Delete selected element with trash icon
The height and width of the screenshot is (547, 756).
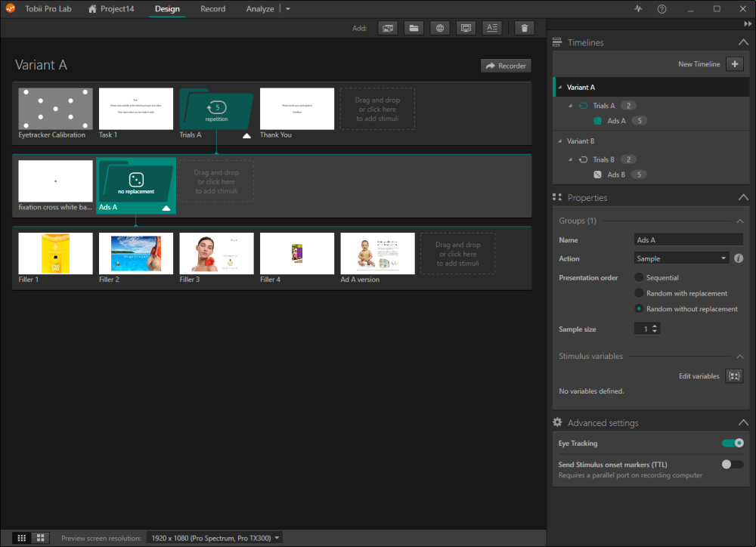524,28
